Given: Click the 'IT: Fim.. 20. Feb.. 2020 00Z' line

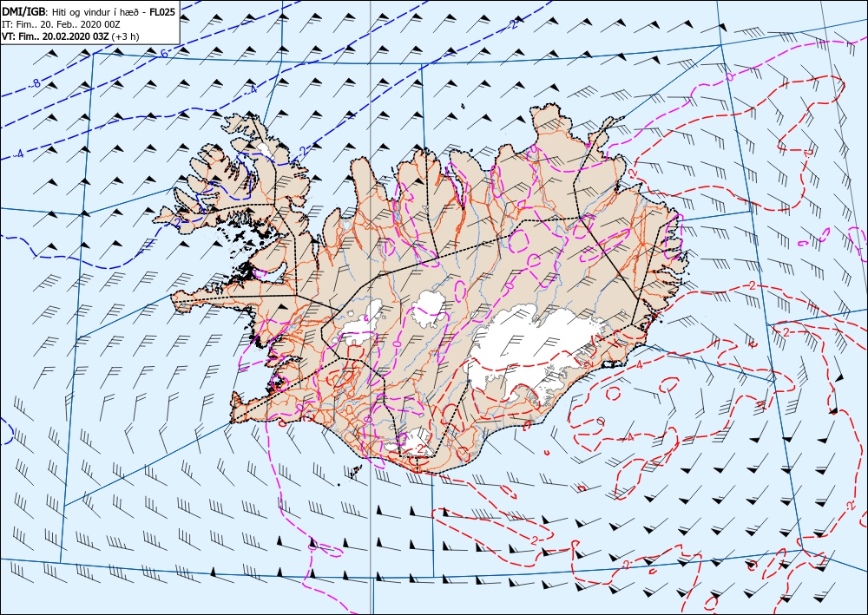Looking at the screenshot, I should 62,24.
